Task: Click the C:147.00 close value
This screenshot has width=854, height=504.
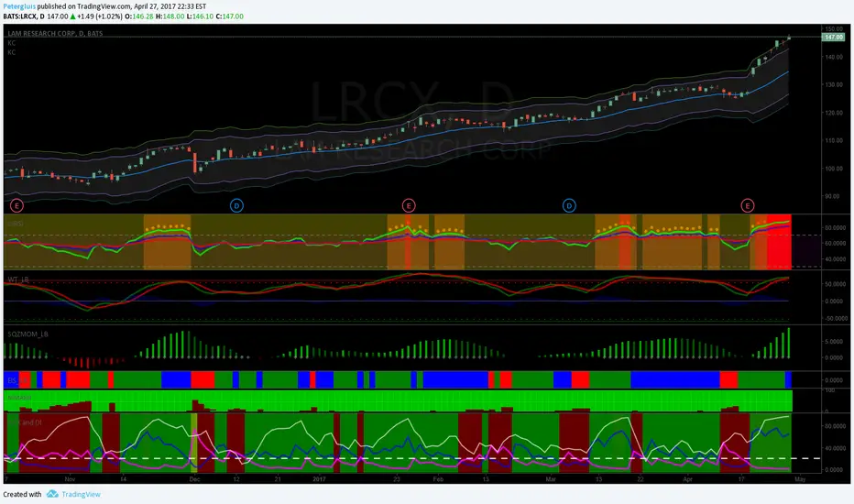Action: (x=229, y=16)
